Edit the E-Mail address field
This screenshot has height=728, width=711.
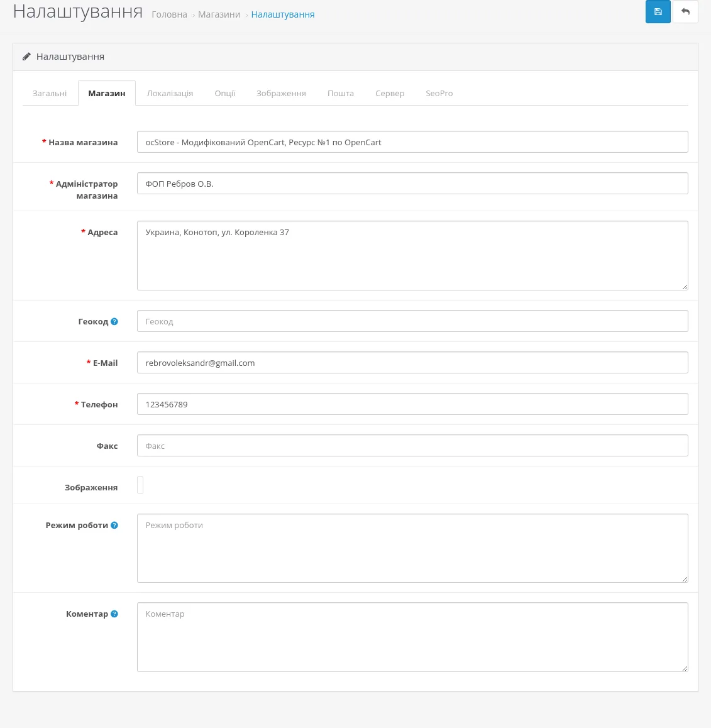click(x=412, y=363)
